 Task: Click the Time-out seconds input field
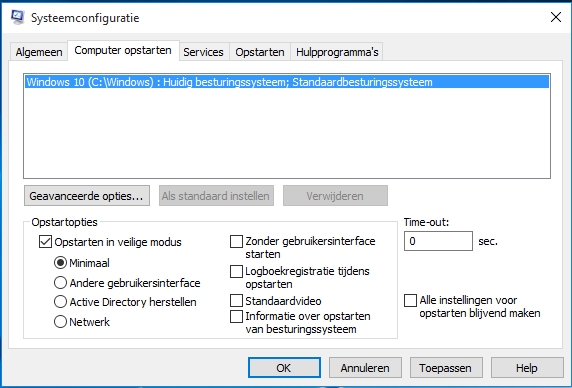438,241
